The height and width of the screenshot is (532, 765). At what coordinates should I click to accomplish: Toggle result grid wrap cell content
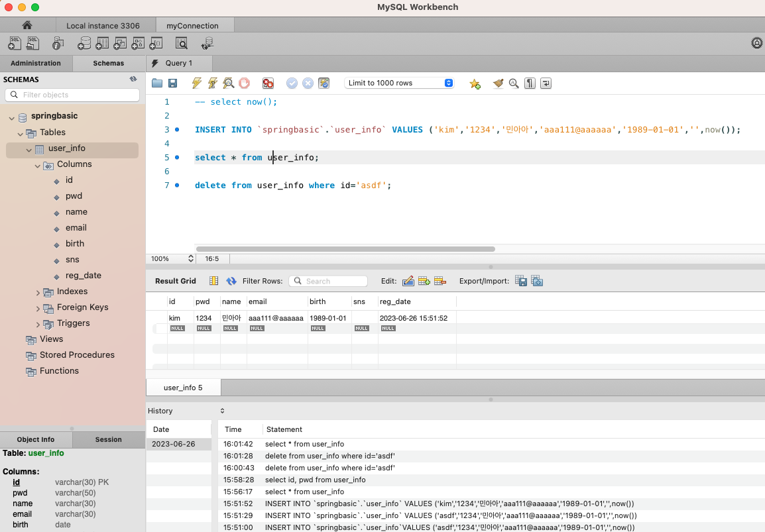[x=213, y=281]
